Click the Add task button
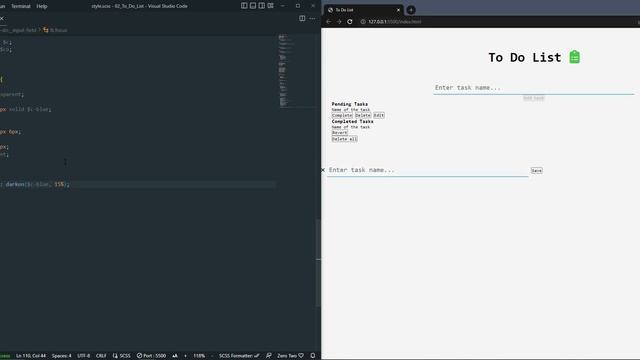This screenshot has height=360, width=640. 533,98
